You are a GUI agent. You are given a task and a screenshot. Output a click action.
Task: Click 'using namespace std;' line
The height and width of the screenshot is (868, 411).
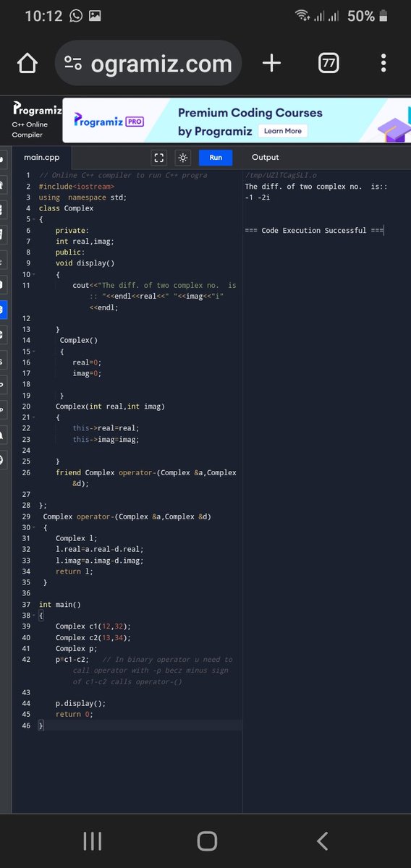point(83,197)
